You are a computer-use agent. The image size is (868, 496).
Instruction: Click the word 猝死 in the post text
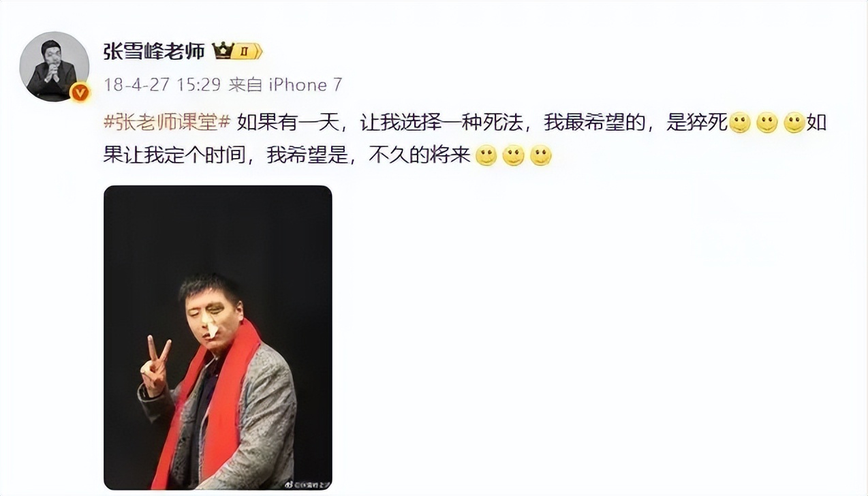[709, 123]
